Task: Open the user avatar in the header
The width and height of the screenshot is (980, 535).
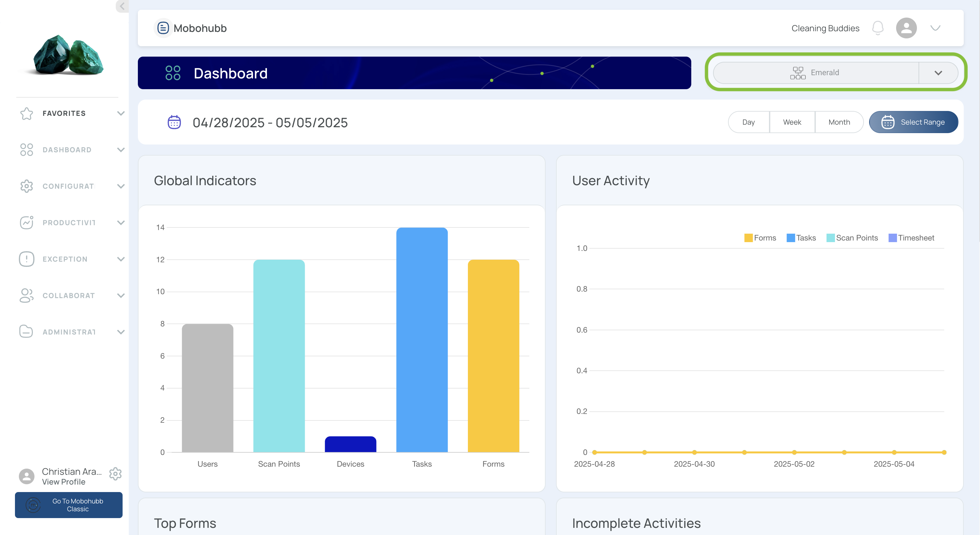Action: coord(906,28)
